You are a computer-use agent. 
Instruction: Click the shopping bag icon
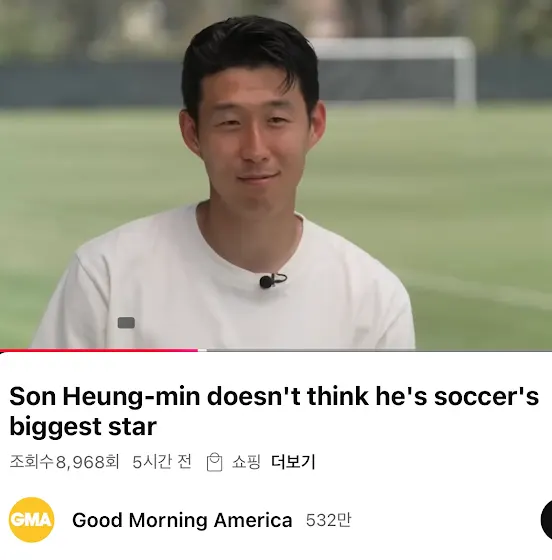coord(214,462)
